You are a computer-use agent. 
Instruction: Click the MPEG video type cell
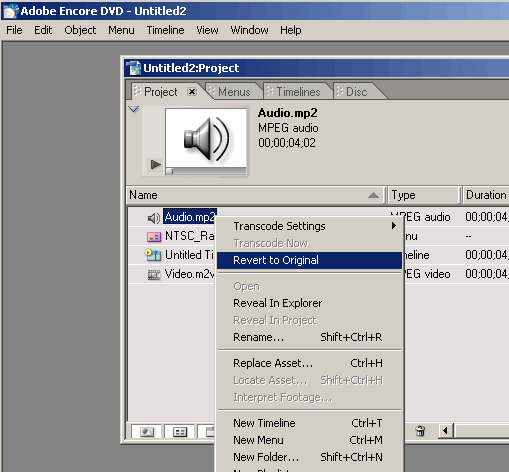click(427, 274)
